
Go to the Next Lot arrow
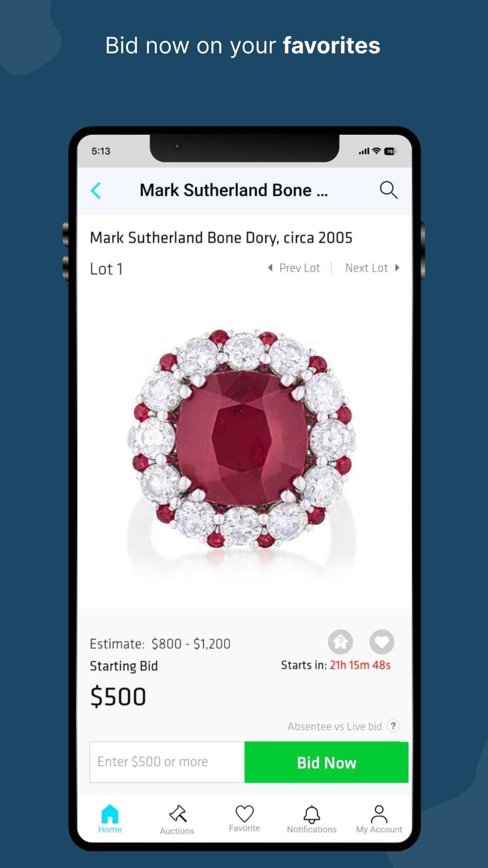pos(397,268)
